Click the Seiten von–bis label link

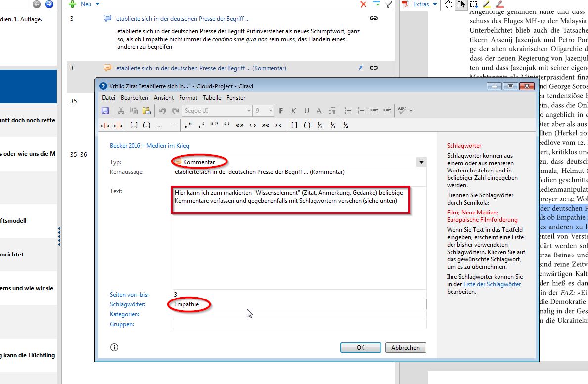point(129,295)
